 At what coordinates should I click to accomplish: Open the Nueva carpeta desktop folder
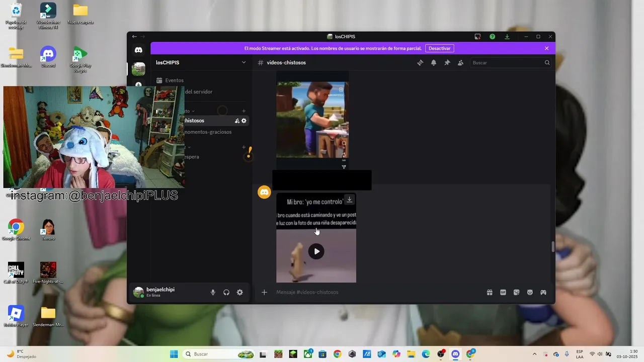click(80, 14)
